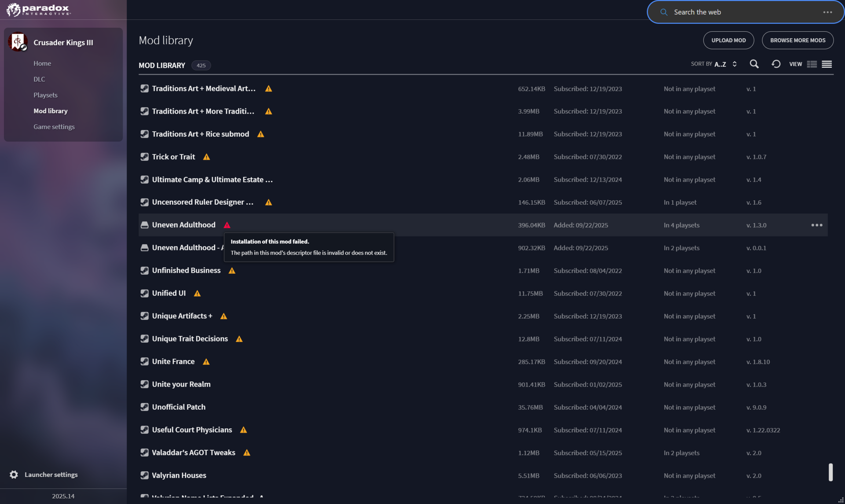Click the Traditions Art + More Traditi… mod name
This screenshot has width=845, height=504.
click(x=203, y=111)
